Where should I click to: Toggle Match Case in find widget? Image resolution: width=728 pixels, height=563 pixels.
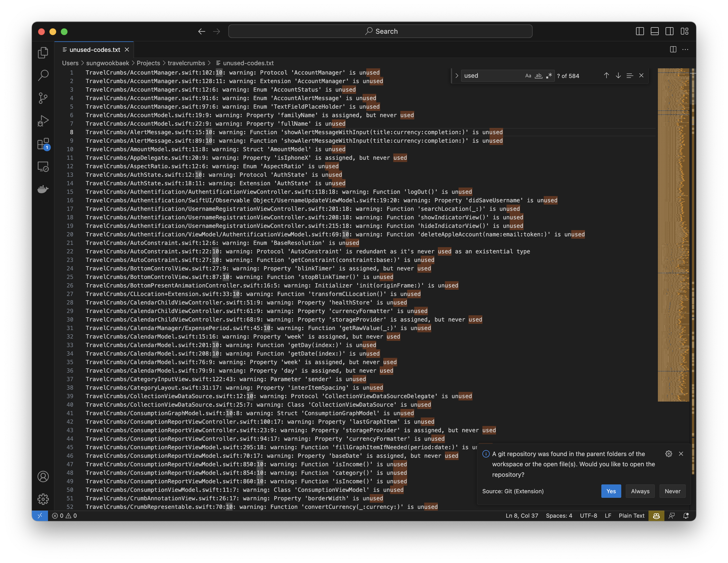528,76
